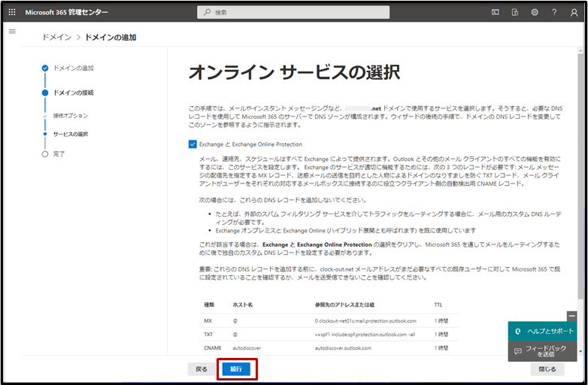Click the scrollbar down arrow
588x385 pixels.
(580, 352)
